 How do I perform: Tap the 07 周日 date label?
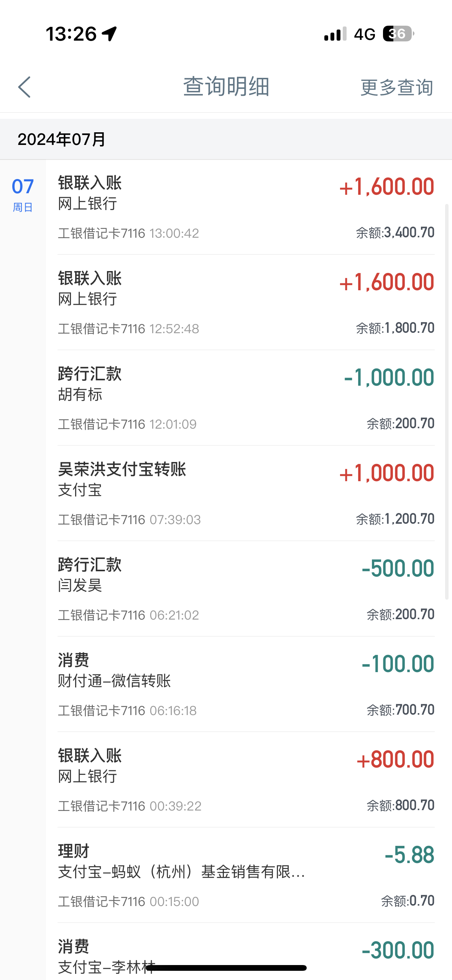click(x=23, y=194)
